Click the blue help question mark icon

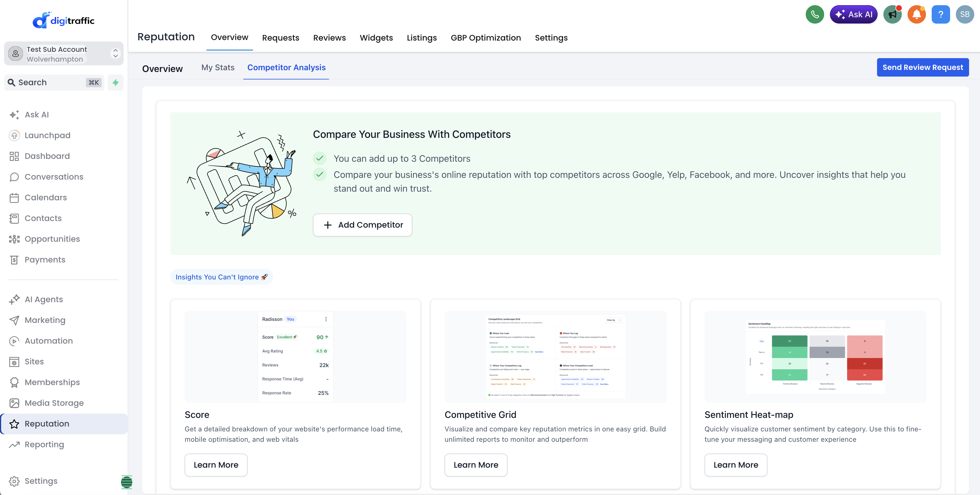[x=940, y=14]
